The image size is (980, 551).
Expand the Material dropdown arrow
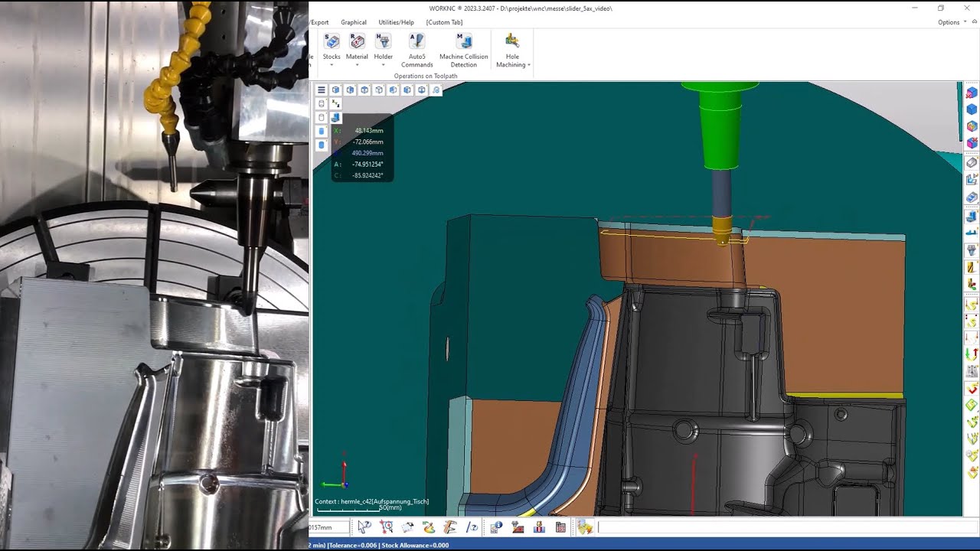click(x=357, y=65)
